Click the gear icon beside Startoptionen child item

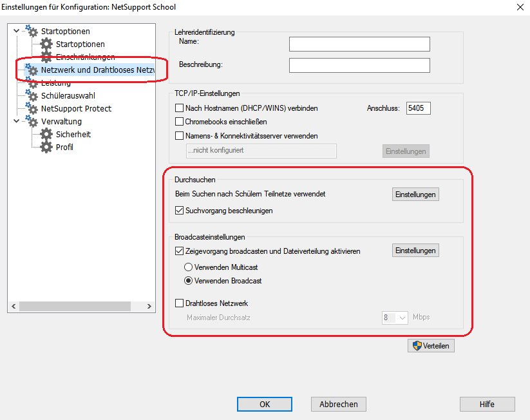[46, 44]
